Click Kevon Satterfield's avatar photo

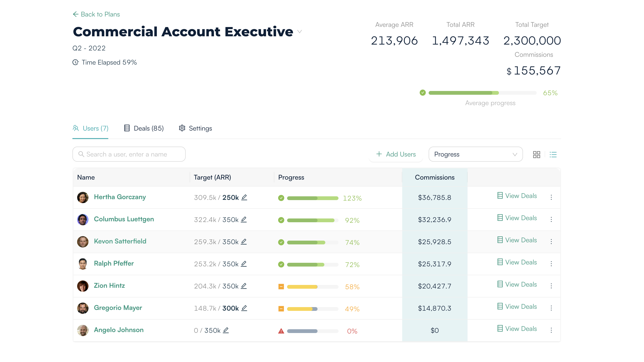coord(83,242)
